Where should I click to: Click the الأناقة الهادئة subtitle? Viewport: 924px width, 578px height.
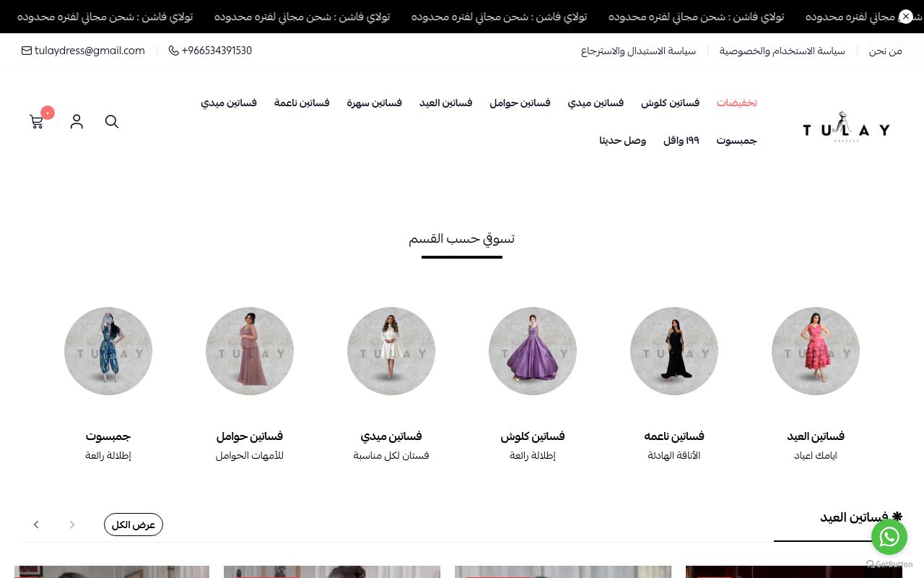coord(674,456)
